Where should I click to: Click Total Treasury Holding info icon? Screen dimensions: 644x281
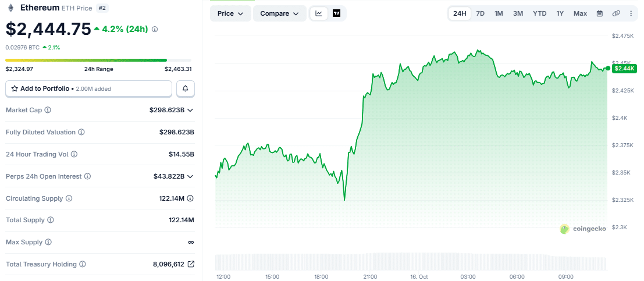pyautogui.click(x=83, y=264)
